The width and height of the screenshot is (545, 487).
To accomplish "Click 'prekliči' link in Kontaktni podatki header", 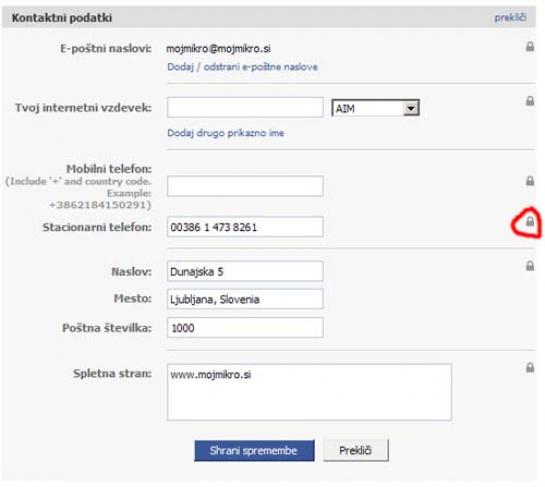I will pos(510,17).
